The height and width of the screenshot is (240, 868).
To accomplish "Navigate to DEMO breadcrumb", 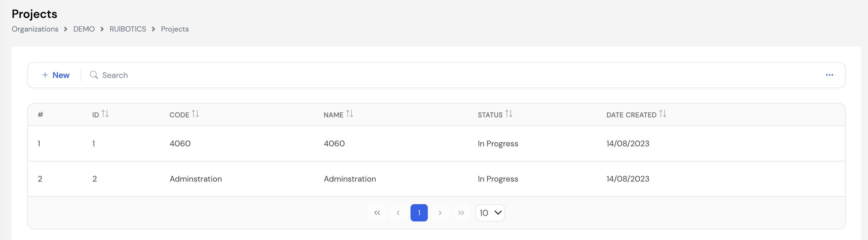I will [x=84, y=29].
